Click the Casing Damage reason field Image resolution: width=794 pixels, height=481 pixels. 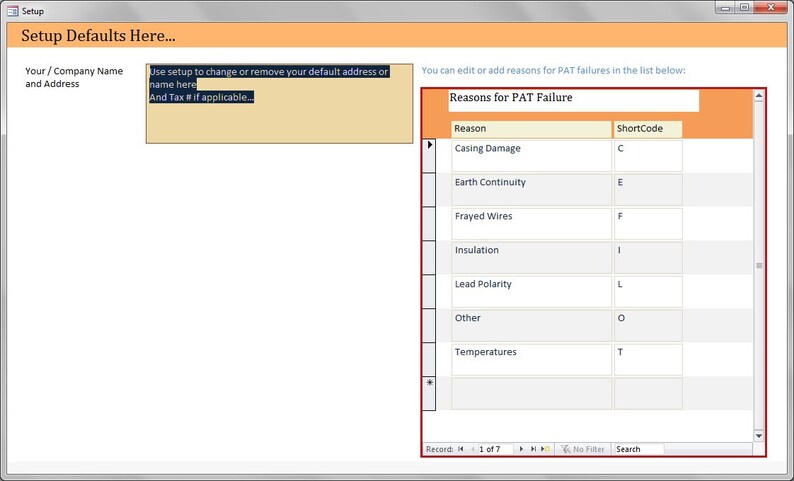[531, 156]
